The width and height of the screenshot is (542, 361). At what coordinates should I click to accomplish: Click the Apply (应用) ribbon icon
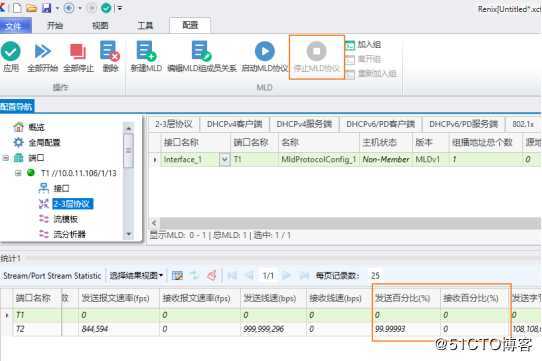[x=11, y=52]
